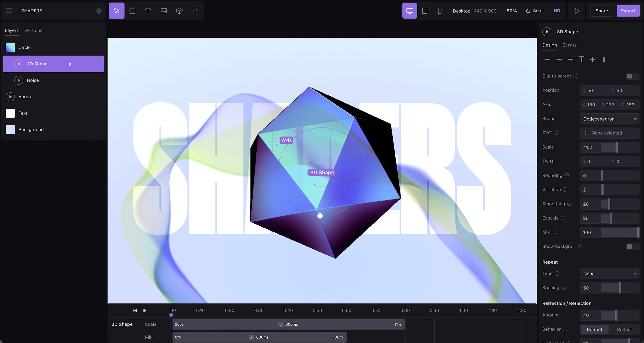Screen dimensions: 644x343
Task: Select the 3D Shape tool
Action: pos(179,11)
